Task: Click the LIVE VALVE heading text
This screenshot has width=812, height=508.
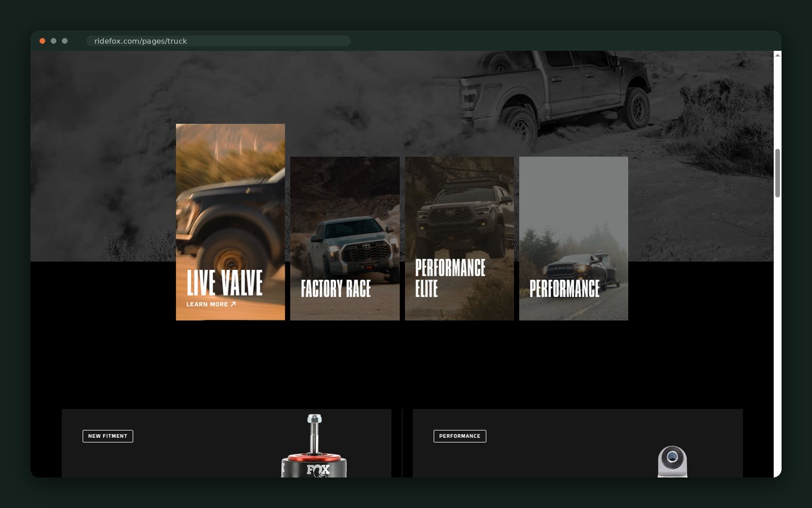Action: [x=225, y=283]
